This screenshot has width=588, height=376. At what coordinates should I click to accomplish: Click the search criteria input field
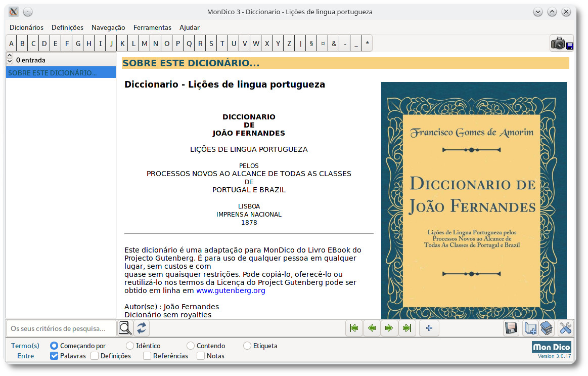pyautogui.click(x=61, y=328)
